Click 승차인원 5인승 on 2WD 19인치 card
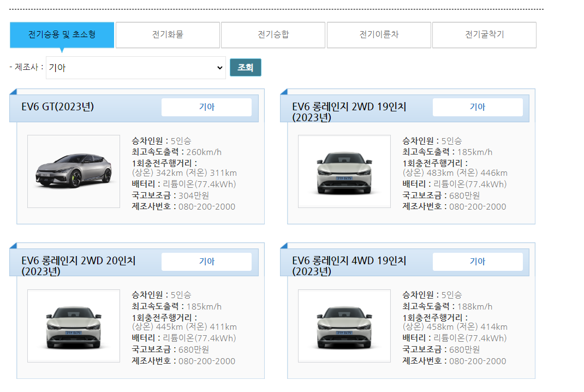Viewport: 584px width, 392px height. pyautogui.click(x=432, y=141)
